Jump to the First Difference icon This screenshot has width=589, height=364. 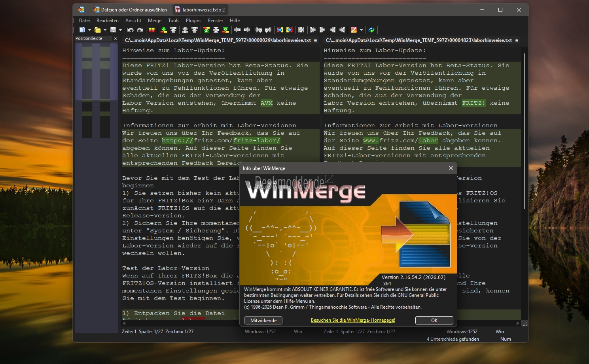(206, 30)
